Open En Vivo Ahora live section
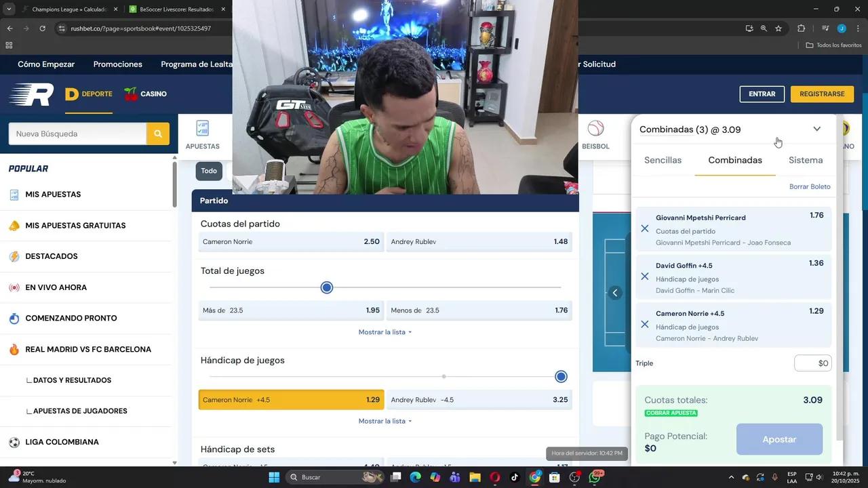The width and height of the screenshot is (868, 488). click(56, 287)
